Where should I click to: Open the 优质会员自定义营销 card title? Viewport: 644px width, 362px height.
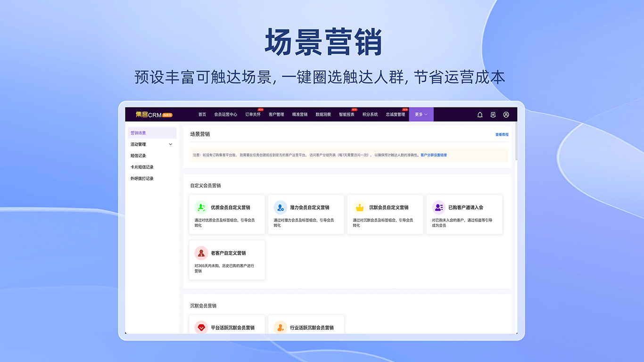pyautogui.click(x=231, y=207)
